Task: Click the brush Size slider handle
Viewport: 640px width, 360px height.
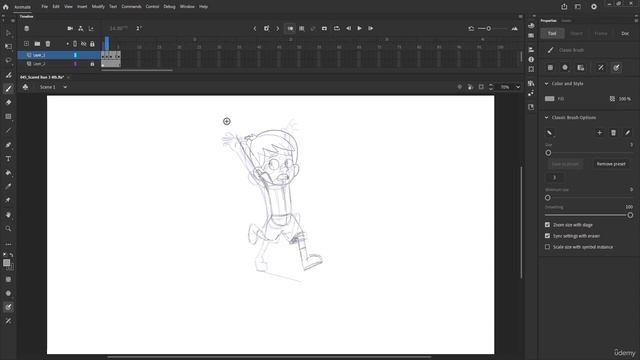Action: [x=548, y=153]
